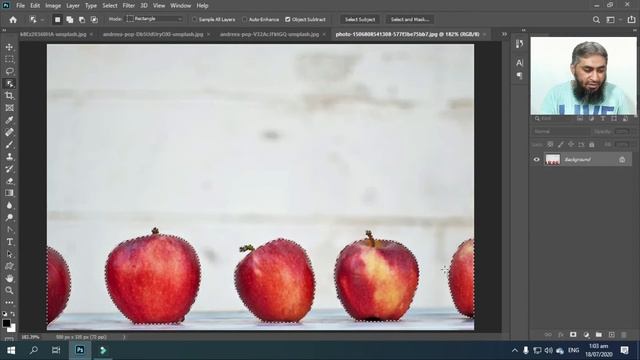Click the Select and Mask button
Screen dimensions: 640x360
pos(409,20)
